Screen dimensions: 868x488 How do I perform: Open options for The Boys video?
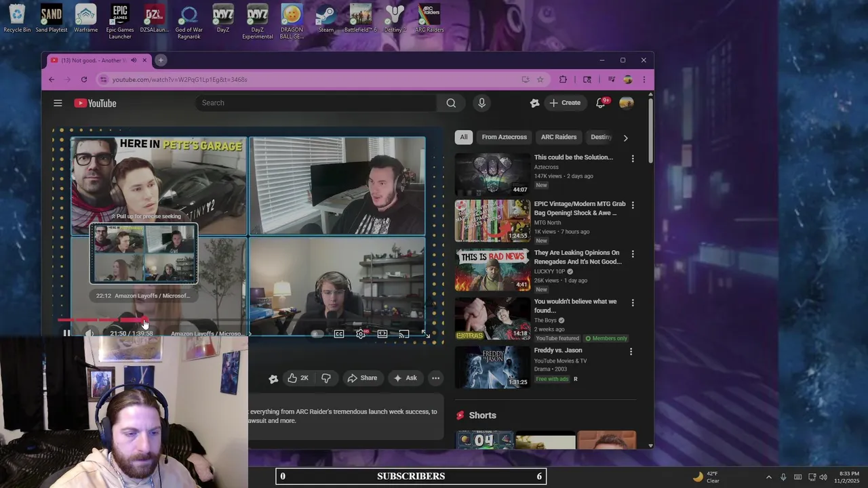(x=633, y=302)
